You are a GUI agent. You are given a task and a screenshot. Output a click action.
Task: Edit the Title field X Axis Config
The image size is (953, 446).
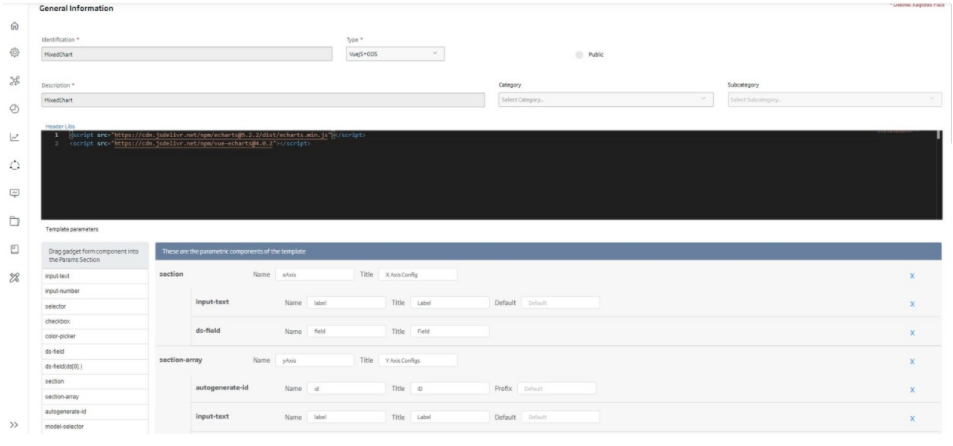[418, 275]
